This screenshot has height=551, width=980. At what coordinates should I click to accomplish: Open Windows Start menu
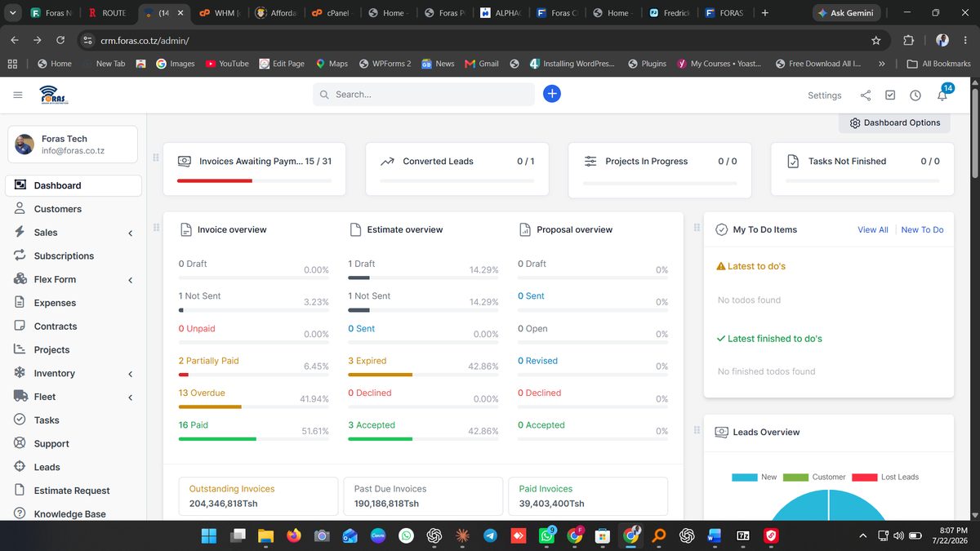coord(209,535)
